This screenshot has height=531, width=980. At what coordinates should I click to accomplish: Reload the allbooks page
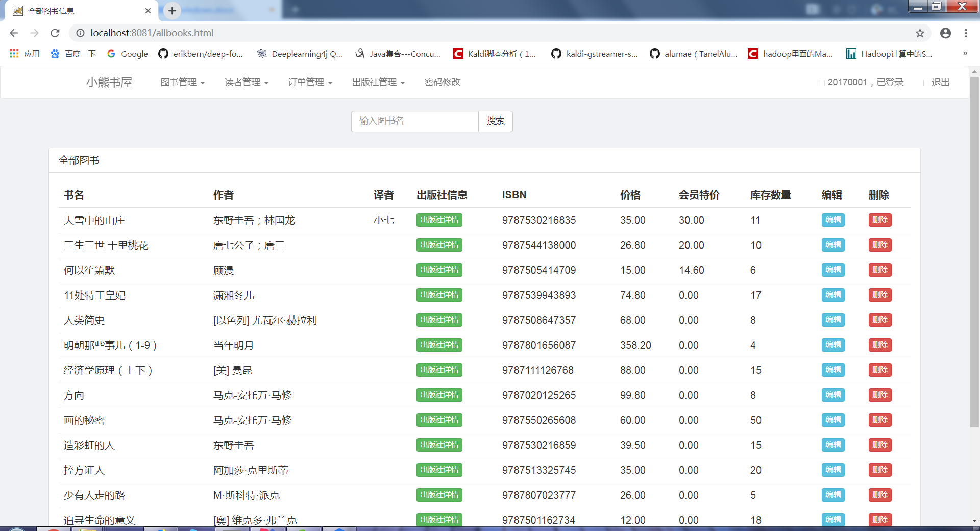tap(55, 33)
